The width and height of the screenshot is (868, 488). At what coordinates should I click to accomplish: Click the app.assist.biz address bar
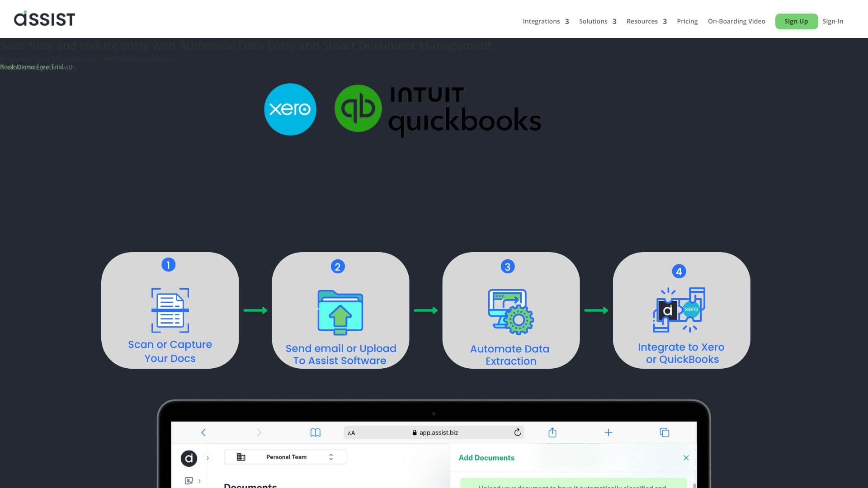pos(434,432)
